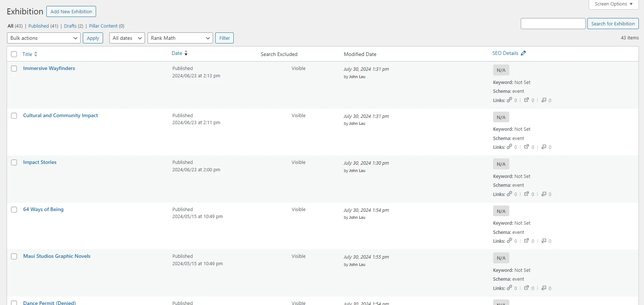The height and width of the screenshot is (305, 644).
Task: Click N/A SEO score for Immersive Wayfinders
Action: click(x=501, y=70)
